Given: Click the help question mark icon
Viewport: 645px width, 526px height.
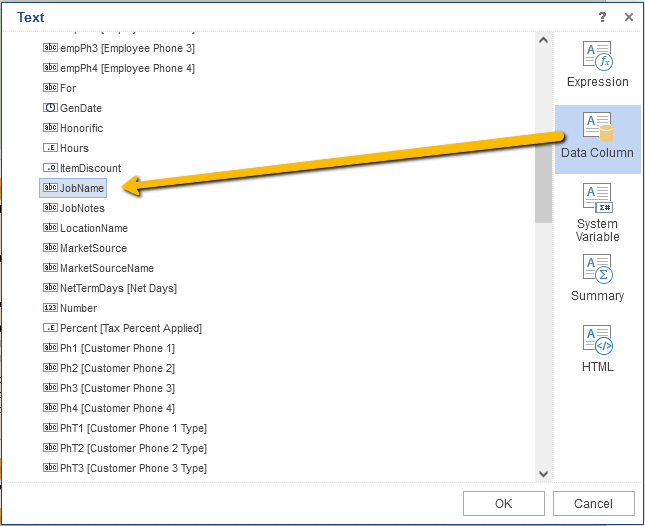Looking at the screenshot, I should [x=602, y=17].
